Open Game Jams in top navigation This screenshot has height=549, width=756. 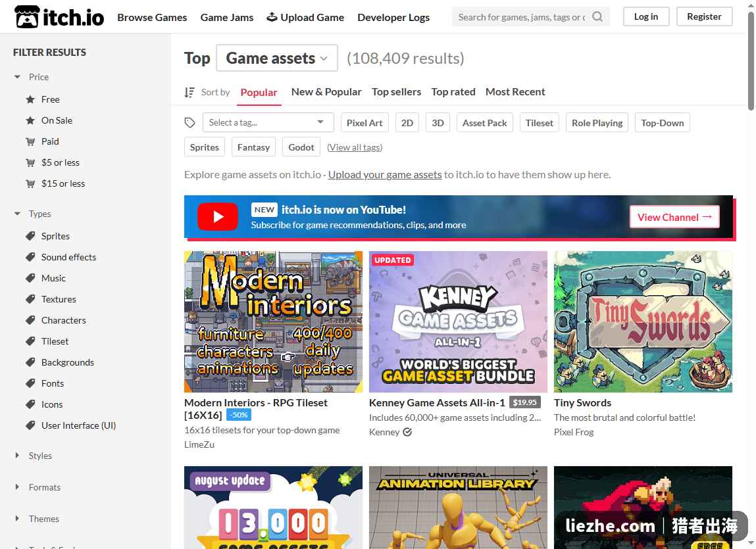(226, 17)
